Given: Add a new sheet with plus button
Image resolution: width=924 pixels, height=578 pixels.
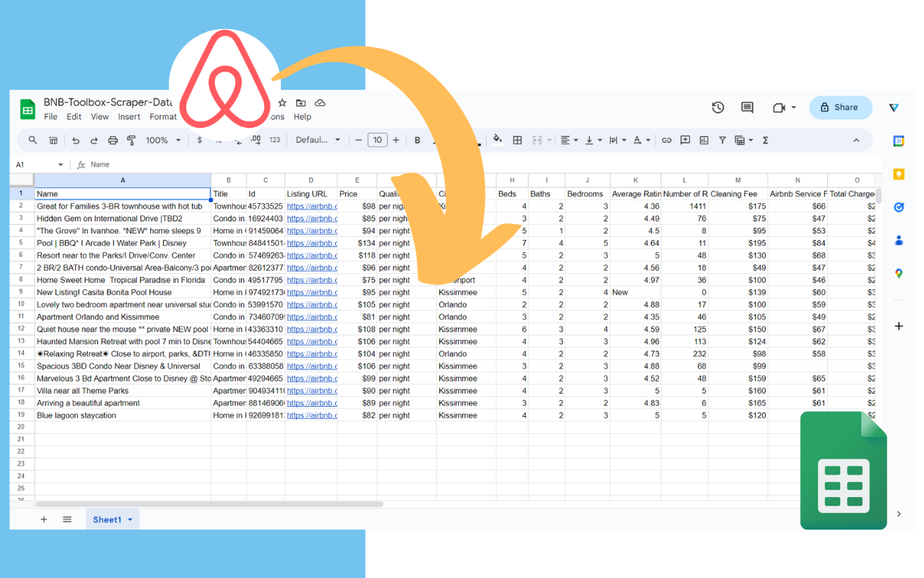Looking at the screenshot, I should coord(43,519).
